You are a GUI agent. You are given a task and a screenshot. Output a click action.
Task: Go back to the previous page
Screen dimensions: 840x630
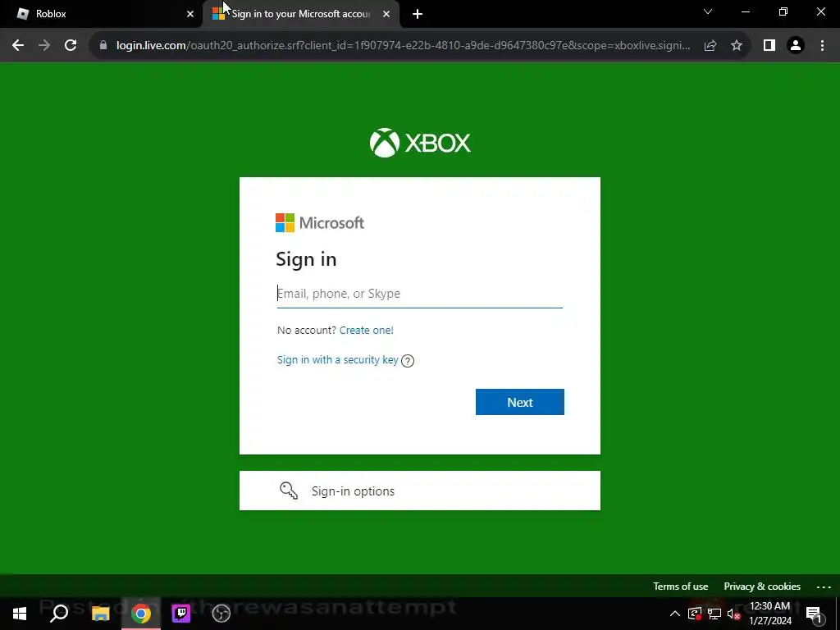click(x=18, y=46)
